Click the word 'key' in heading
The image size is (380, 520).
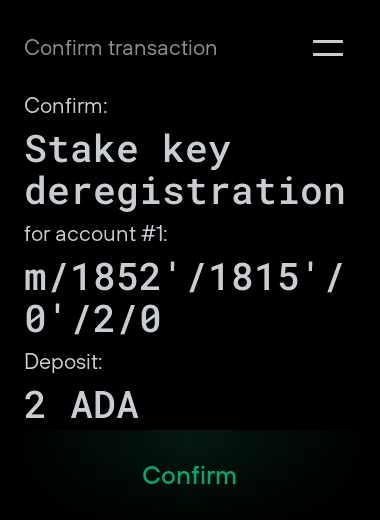click(x=197, y=151)
